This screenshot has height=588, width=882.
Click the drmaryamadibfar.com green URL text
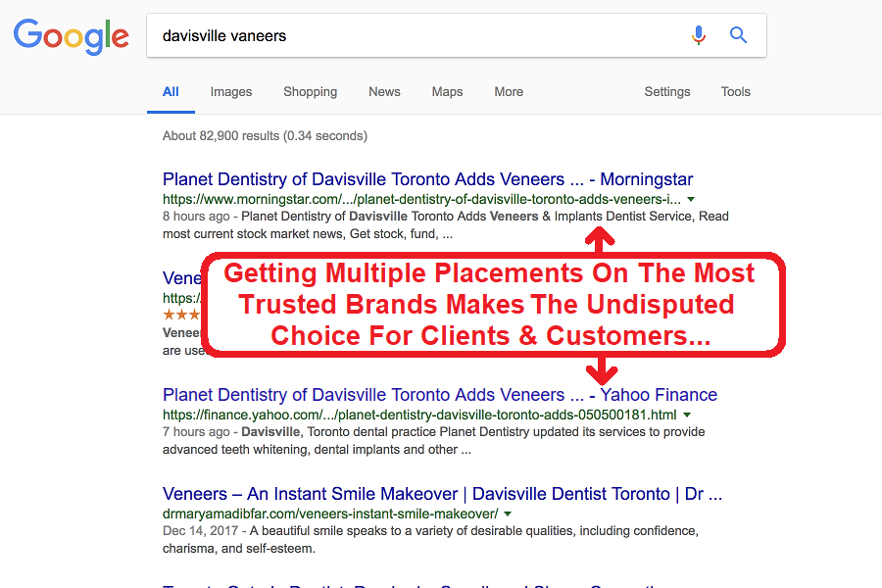330,514
